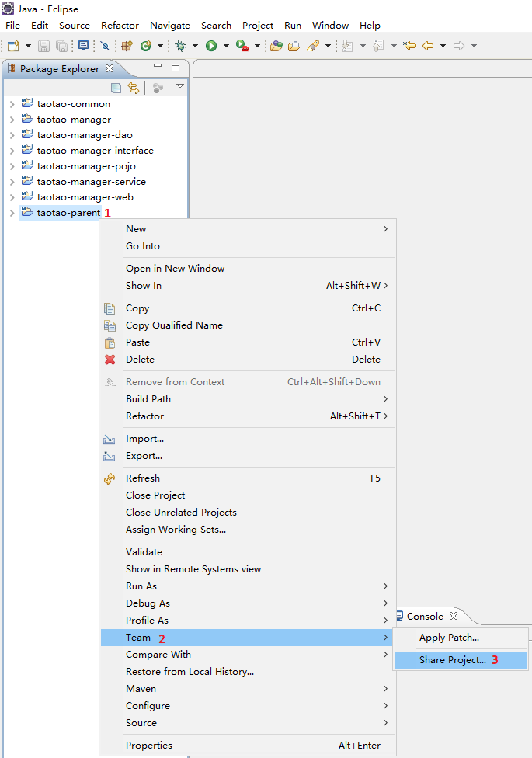Image resolution: width=532 pixels, height=758 pixels.
Task: Open the Run dropdown arrow
Action: tap(226, 46)
